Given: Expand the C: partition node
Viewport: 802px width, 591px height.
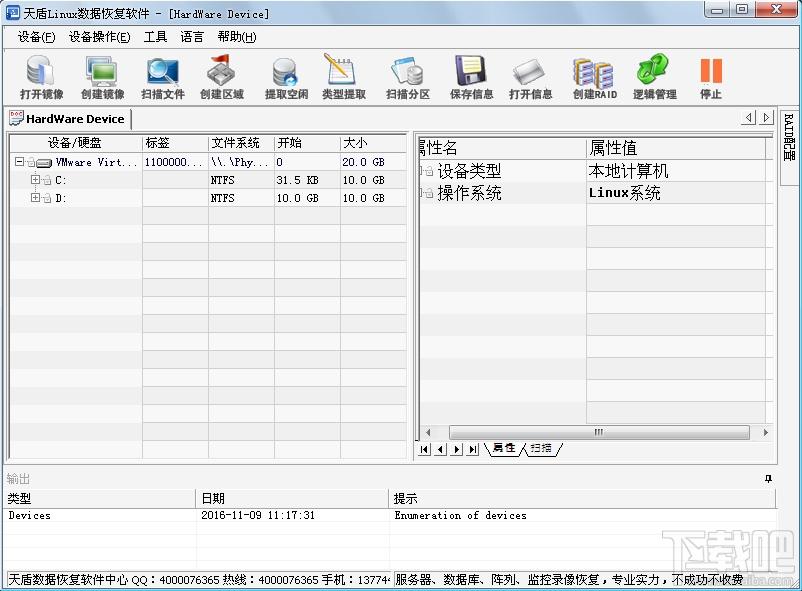Looking at the screenshot, I should pyautogui.click(x=35, y=180).
